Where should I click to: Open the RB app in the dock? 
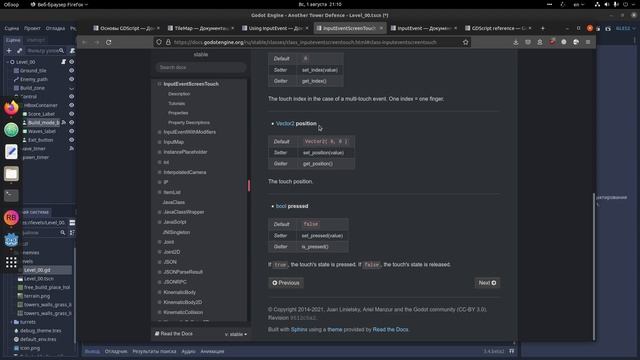[x=11, y=218]
